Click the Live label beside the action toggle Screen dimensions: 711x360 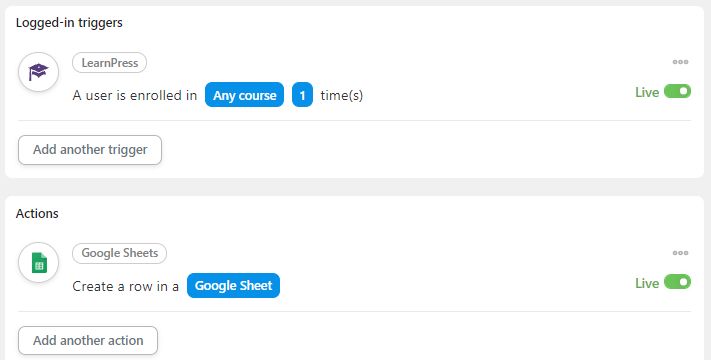pyautogui.click(x=647, y=283)
